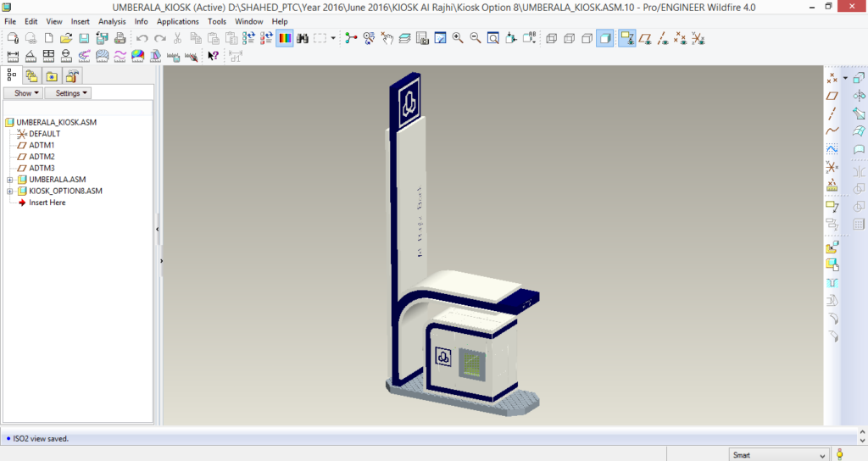868x461 pixels.
Task: Select ADTM2 datum plane in model tree
Action: click(42, 157)
